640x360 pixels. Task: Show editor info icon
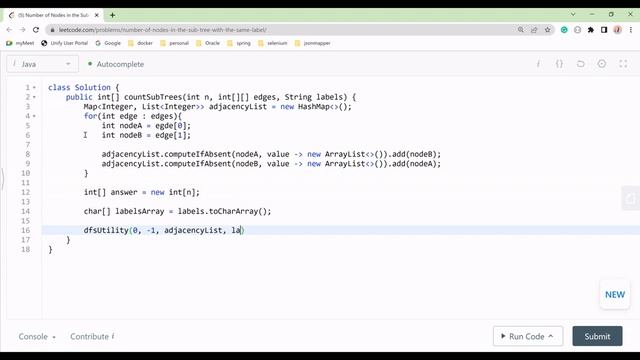538,64
